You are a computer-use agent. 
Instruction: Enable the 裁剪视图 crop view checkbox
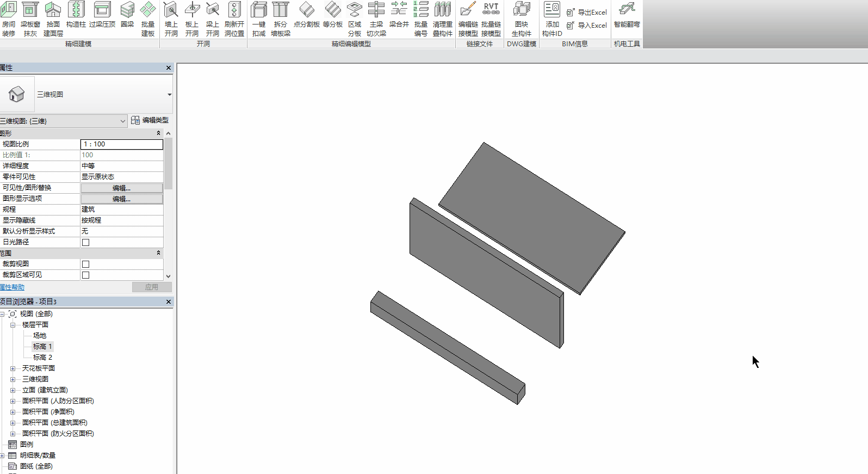pos(85,264)
